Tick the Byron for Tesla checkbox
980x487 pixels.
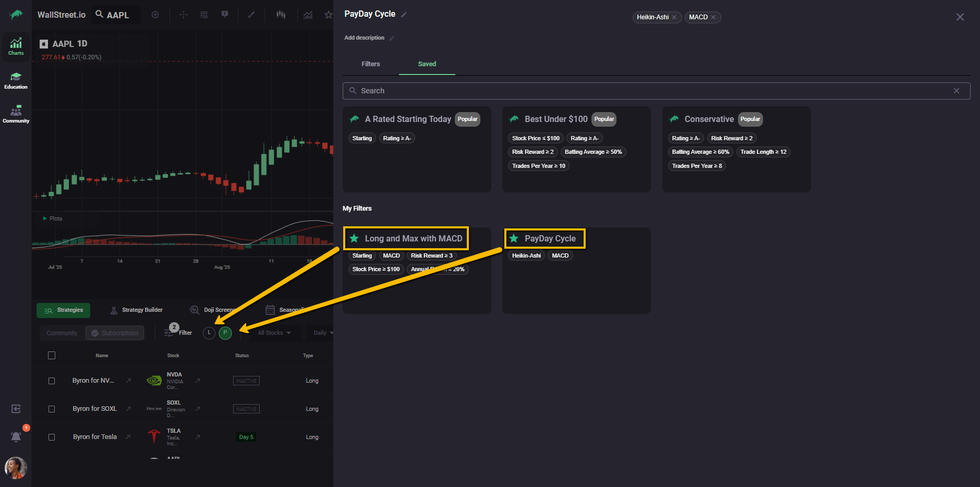(52, 437)
